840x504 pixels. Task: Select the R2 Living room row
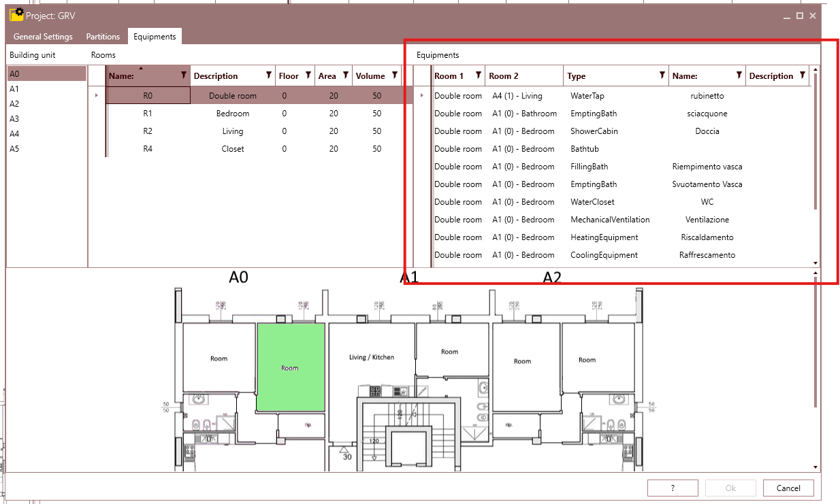(x=255, y=131)
